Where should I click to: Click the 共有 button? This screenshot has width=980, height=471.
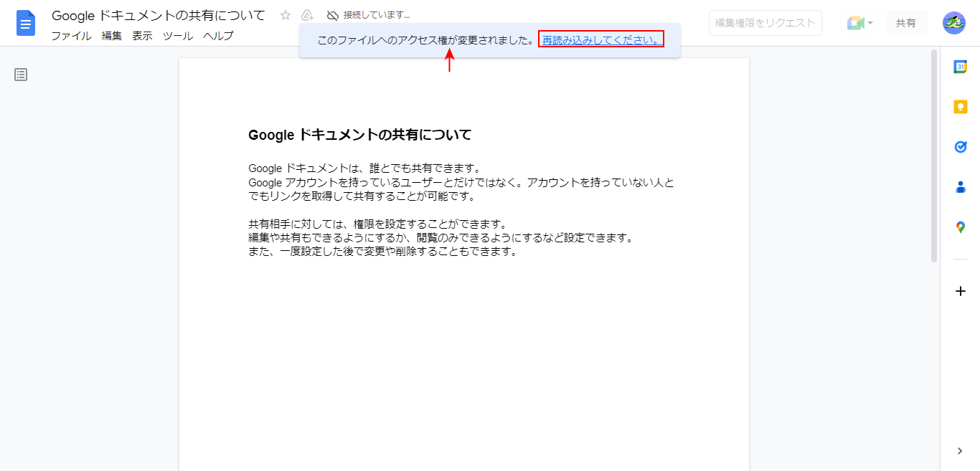[906, 23]
